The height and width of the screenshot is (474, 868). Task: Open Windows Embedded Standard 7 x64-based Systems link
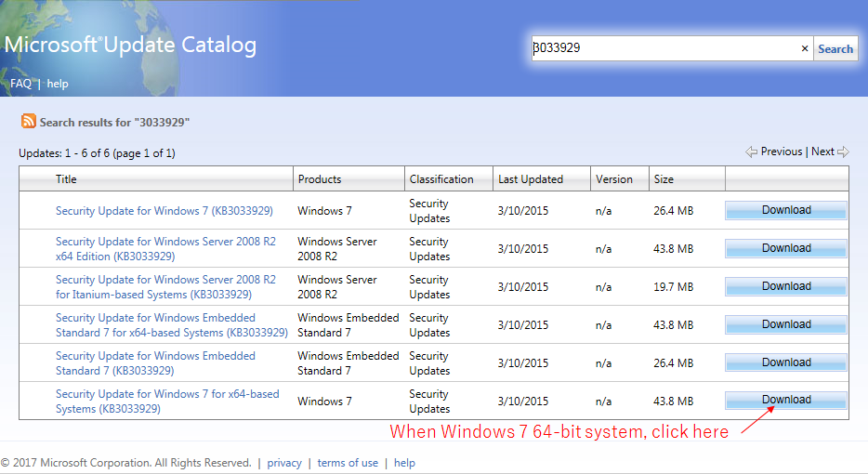click(172, 325)
